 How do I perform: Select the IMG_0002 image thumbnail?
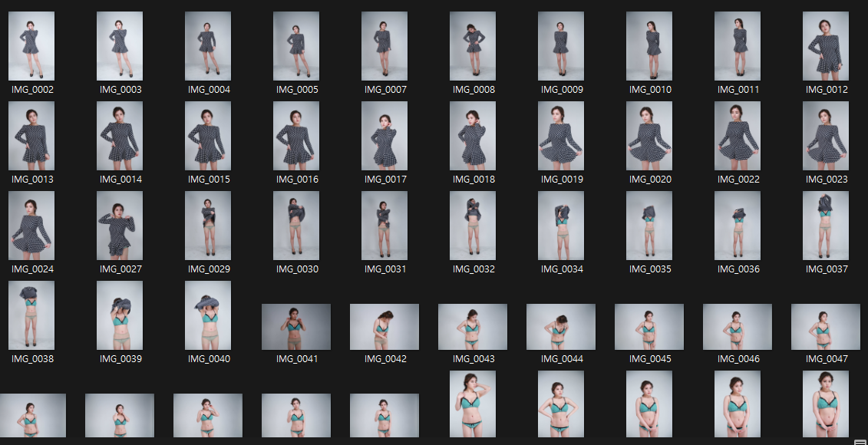[31, 46]
